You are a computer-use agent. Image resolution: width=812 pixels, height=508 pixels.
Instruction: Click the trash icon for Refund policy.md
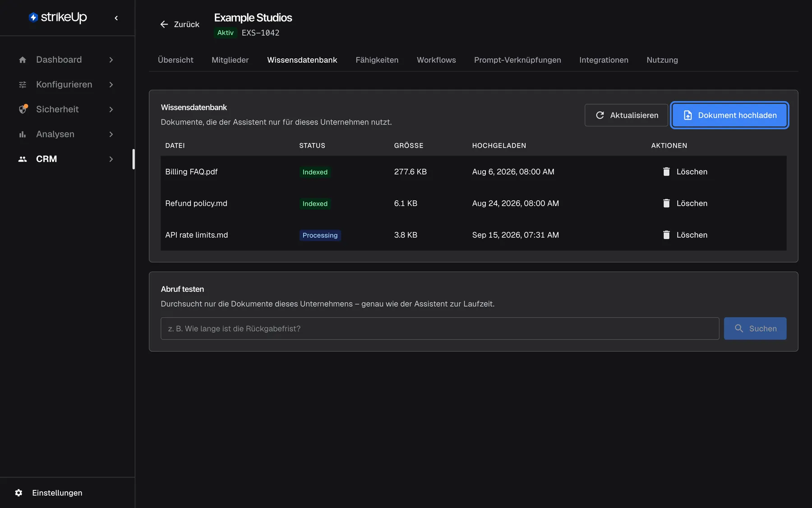(666, 203)
